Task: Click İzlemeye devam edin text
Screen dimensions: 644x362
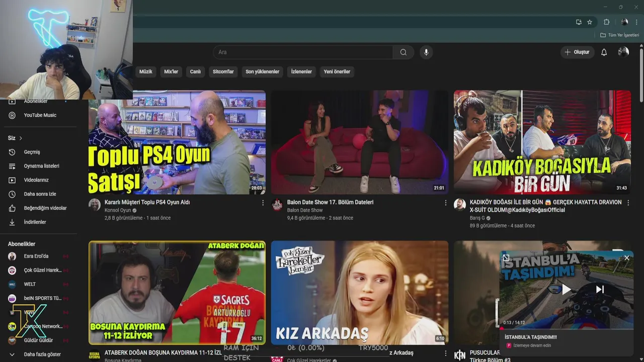Action: tap(531, 345)
